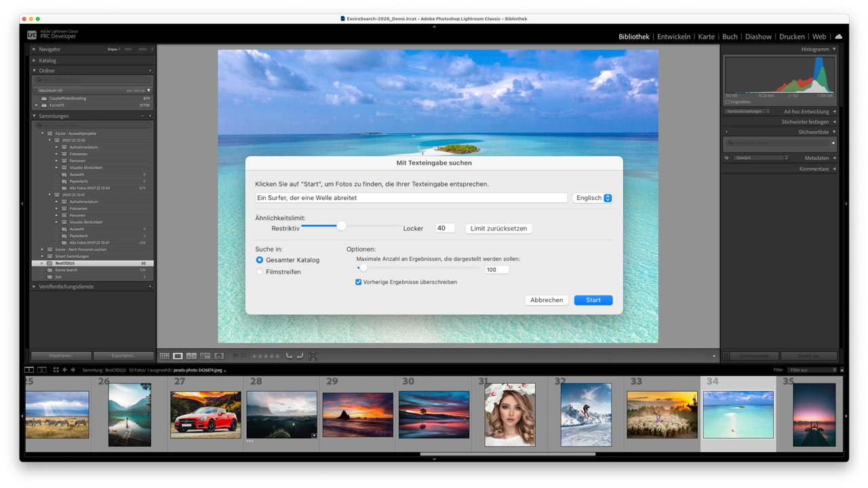Click the plus icon beside Stichwortliste

[726, 132]
